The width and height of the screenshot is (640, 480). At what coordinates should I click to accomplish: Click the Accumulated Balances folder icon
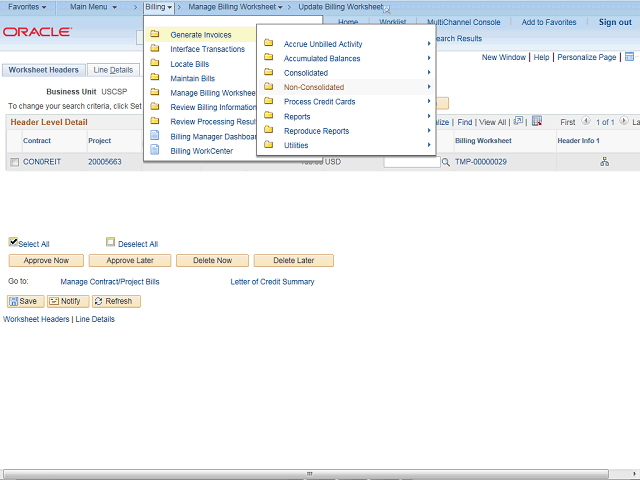[x=269, y=57]
